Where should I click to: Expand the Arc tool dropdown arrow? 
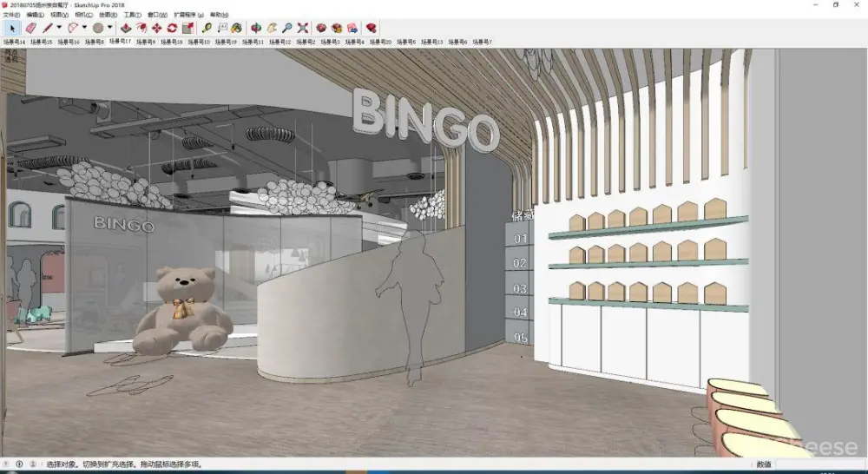tap(84, 28)
